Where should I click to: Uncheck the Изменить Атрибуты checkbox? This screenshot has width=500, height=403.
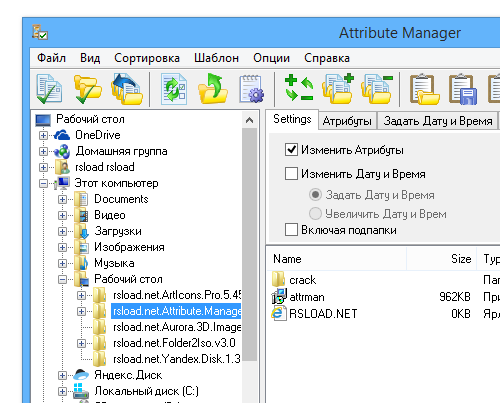pos(291,150)
